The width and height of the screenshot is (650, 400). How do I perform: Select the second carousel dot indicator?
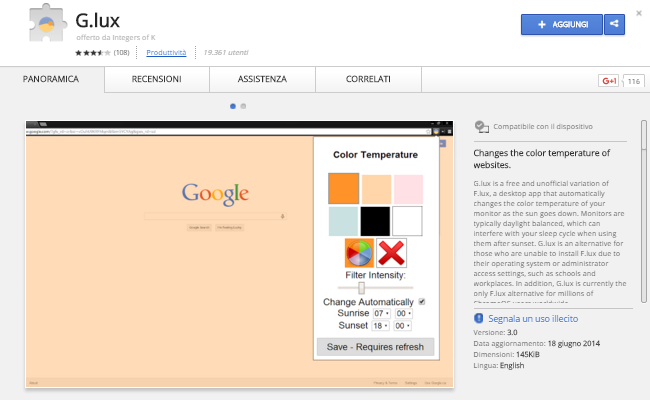pyautogui.click(x=243, y=107)
